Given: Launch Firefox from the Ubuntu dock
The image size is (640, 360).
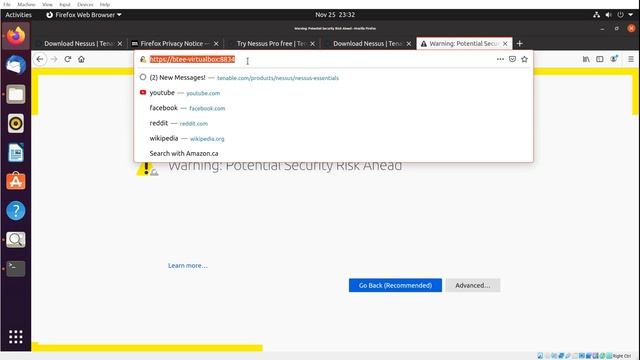Looking at the screenshot, I should point(16,36).
